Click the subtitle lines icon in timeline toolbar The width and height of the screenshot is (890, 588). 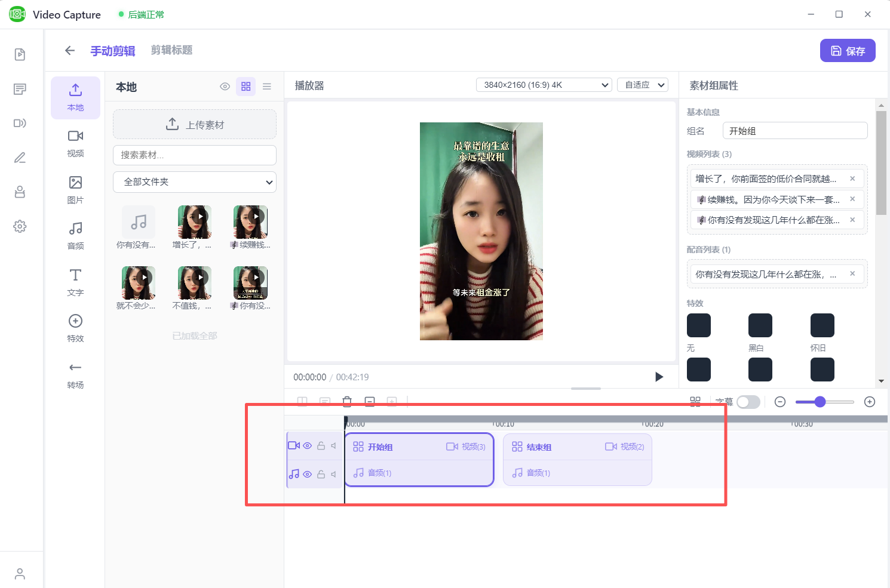coord(325,402)
